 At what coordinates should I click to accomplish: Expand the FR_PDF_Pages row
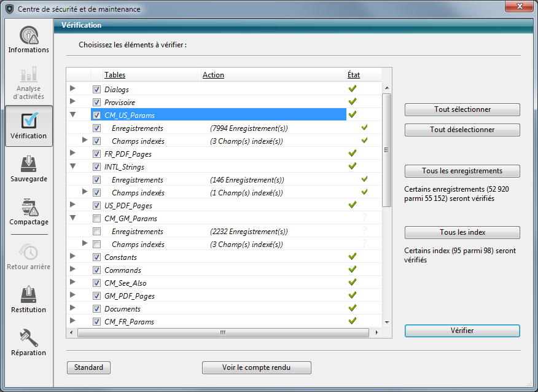pyautogui.click(x=72, y=153)
